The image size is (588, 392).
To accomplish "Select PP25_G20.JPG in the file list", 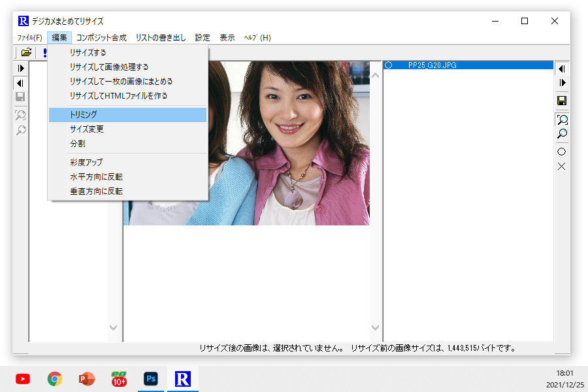I will [468, 65].
